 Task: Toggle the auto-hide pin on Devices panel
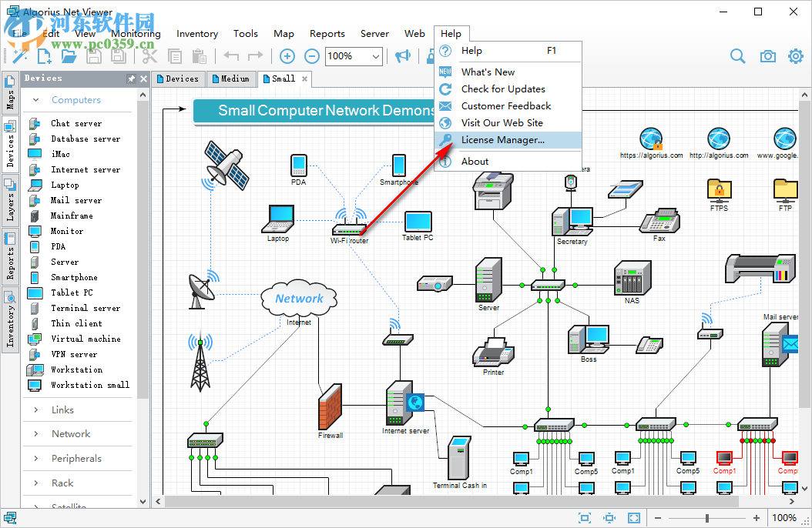pyautogui.click(x=131, y=78)
